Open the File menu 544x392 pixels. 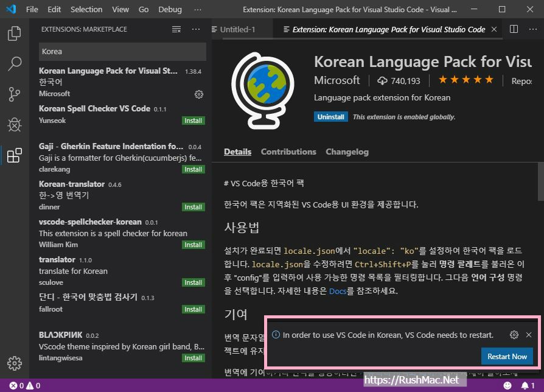pyautogui.click(x=32, y=9)
